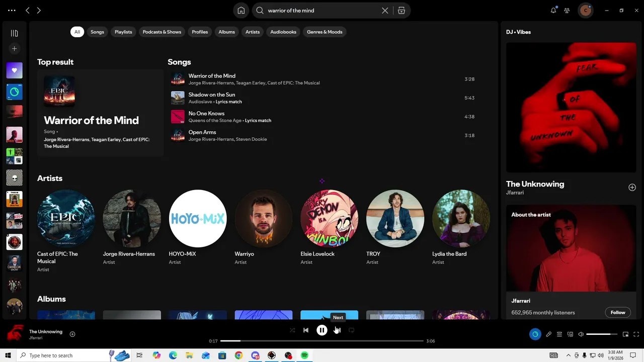Enter full screen mode
Viewport: 644px width, 362px height.
point(636,334)
